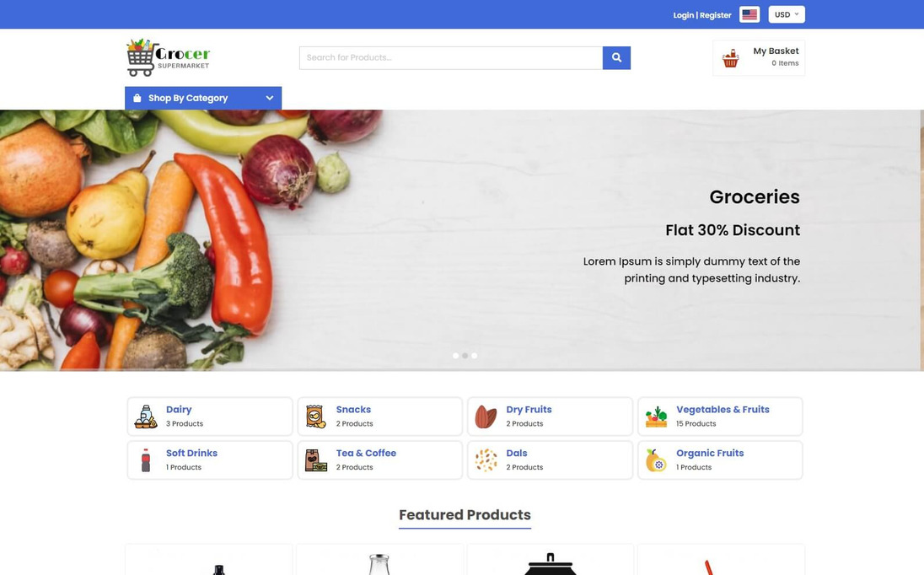The image size is (924, 575).
Task: Click the Dry Fruits almond icon
Action: click(x=486, y=417)
